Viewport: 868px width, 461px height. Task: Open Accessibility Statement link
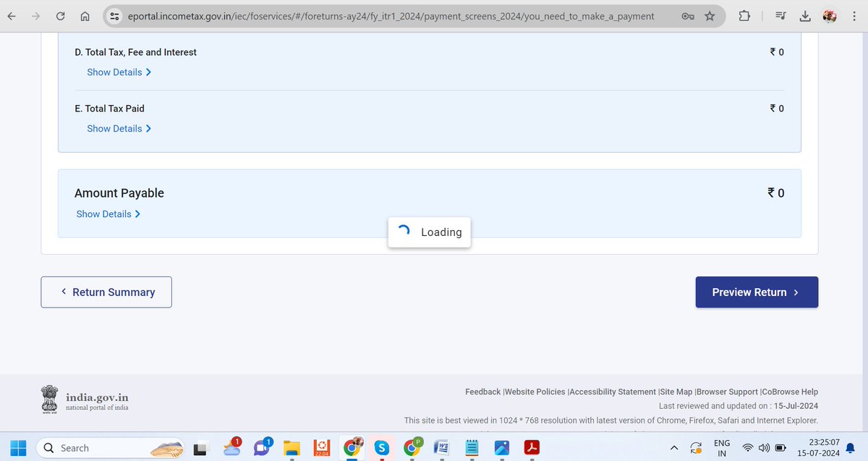613,392
